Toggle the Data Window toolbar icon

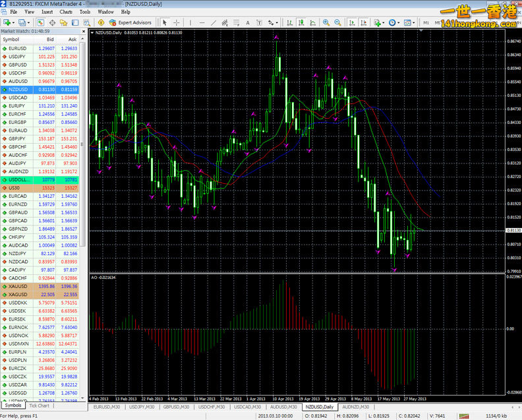click(x=52, y=22)
